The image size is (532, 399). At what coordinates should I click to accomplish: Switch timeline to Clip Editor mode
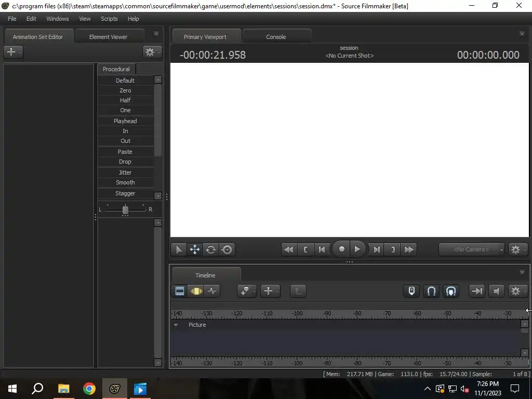179,291
